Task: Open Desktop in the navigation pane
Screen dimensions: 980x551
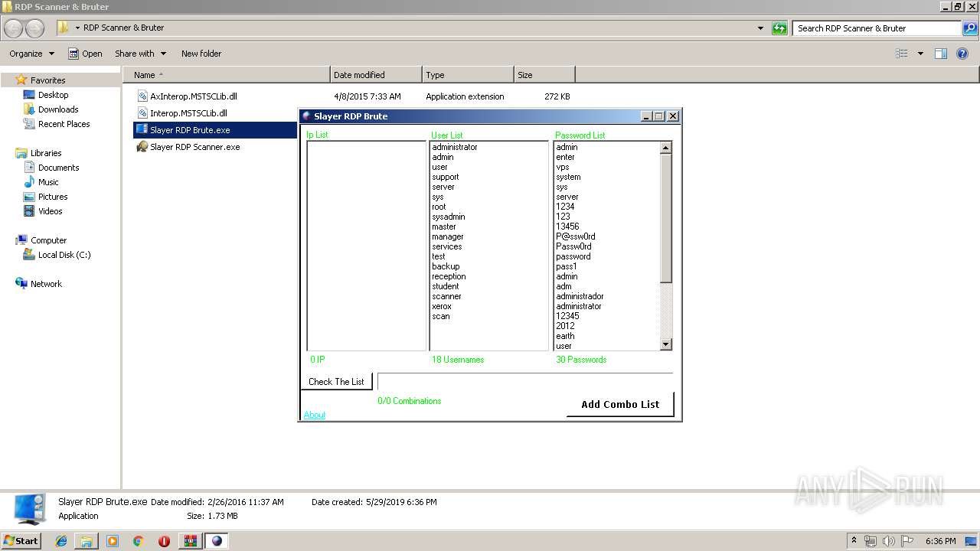Action: click(53, 95)
